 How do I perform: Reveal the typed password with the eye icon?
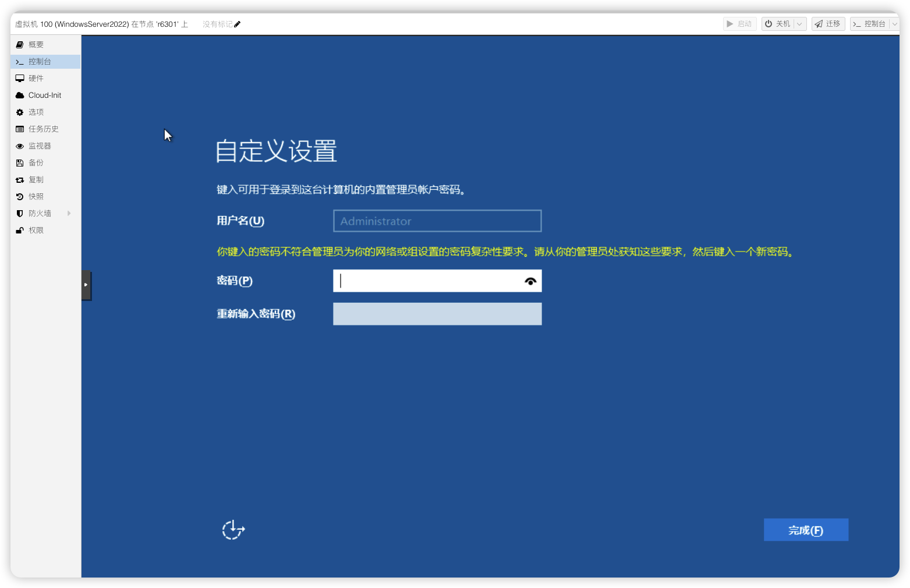tap(530, 281)
